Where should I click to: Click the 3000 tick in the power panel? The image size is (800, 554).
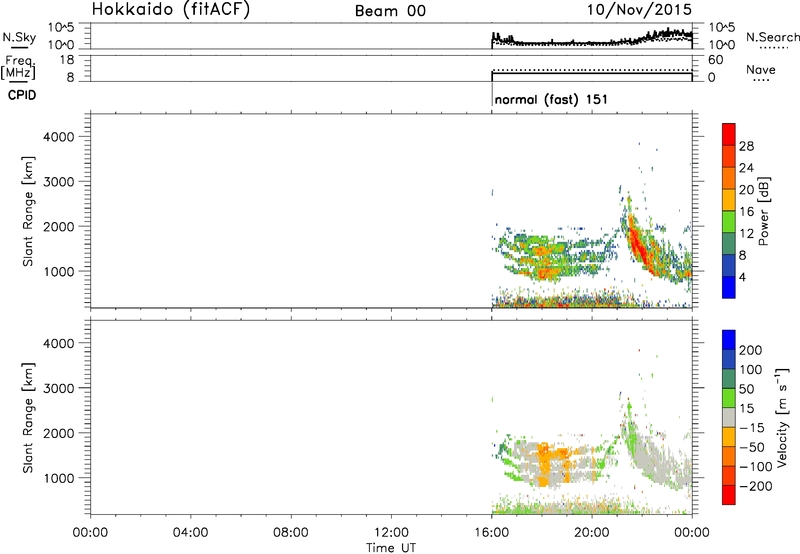[59, 182]
